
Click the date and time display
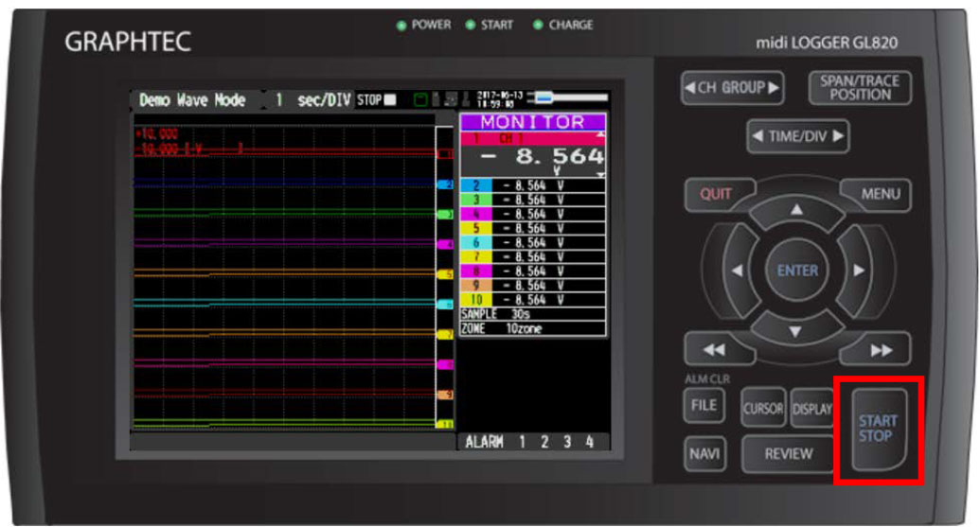[x=499, y=99]
